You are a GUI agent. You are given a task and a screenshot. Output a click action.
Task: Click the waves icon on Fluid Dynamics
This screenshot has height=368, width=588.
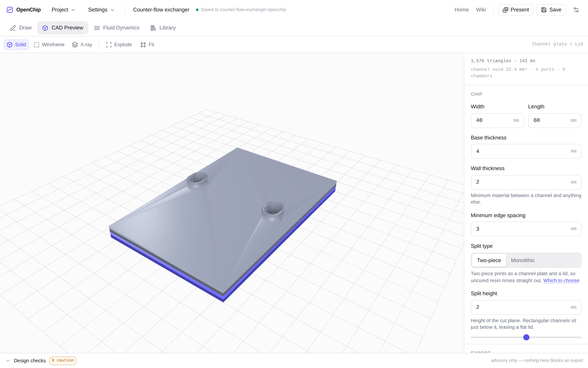pos(97,28)
